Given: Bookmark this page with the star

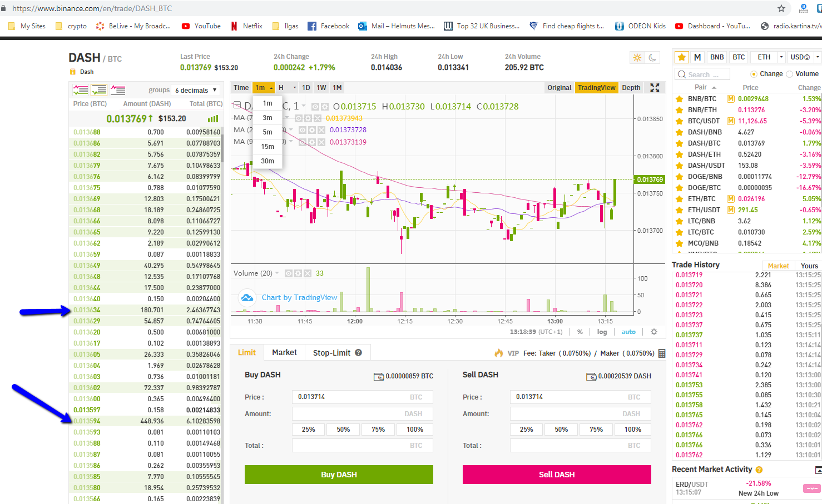Looking at the screenshot, I should pyautogui.click(x=781, y=8).
